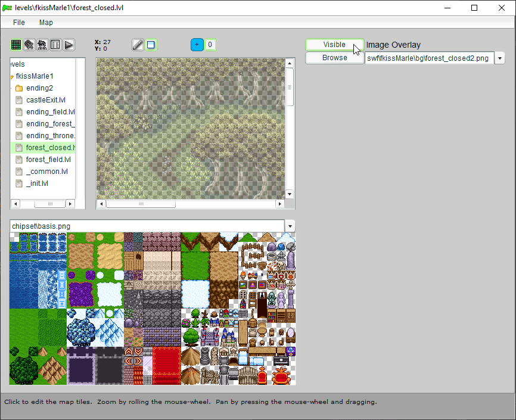Open the File menu
The width and height of the screenshot is (516, 420).
(18, 22)
